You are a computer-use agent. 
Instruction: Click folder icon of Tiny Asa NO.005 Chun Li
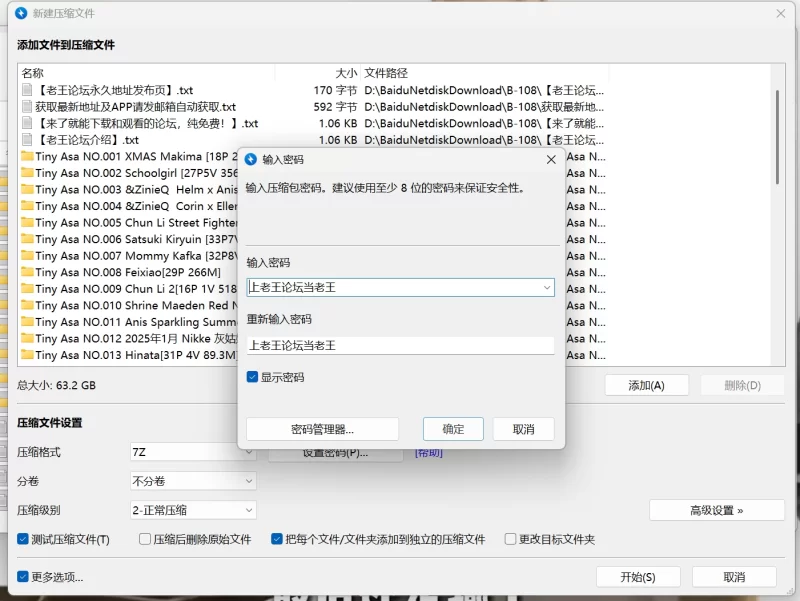coord(27,223)
